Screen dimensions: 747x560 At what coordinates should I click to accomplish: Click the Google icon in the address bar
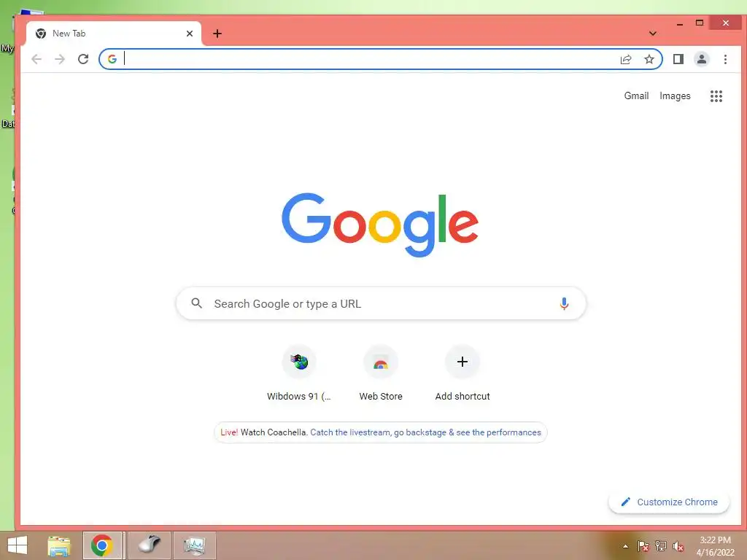[112, 59]
